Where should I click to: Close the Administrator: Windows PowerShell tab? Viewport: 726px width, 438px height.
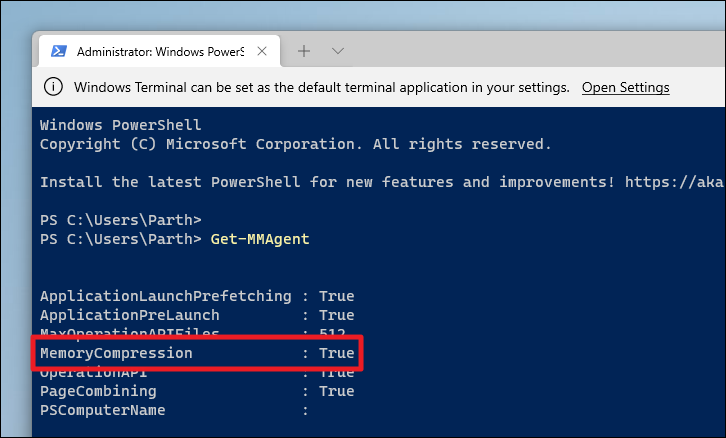(264, 51)
